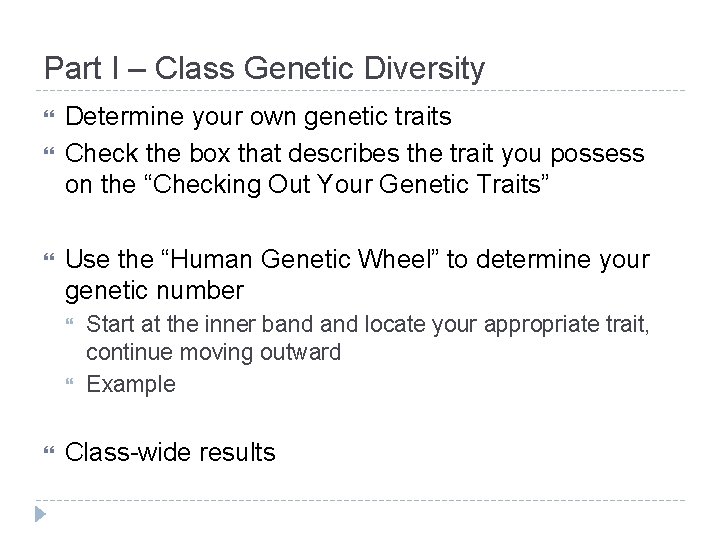Click the bullet marker before "Check the box"
The width and height of the screenshot is (720, 540).
[48, 153]
